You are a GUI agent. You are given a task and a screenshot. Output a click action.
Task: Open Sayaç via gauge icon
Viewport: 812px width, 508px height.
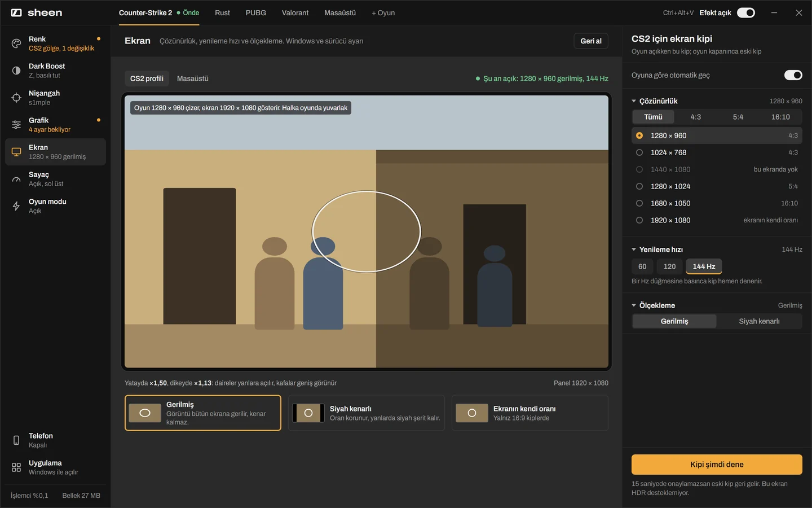coord(16,179)
